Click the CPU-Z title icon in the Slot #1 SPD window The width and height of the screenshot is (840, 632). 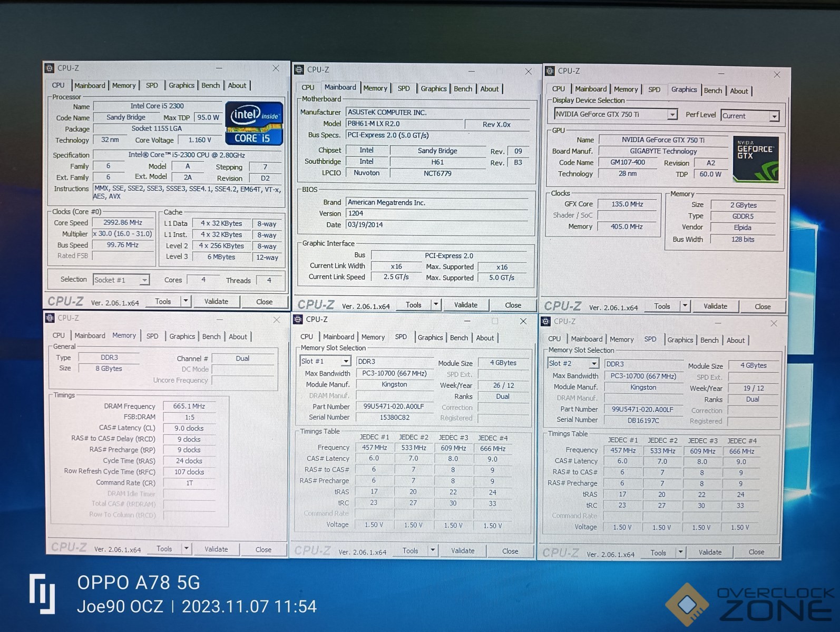[298, 319]
